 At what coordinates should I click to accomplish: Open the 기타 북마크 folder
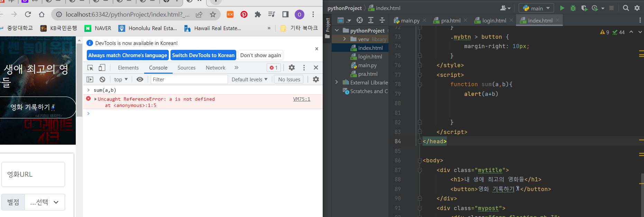click(299, 28)
